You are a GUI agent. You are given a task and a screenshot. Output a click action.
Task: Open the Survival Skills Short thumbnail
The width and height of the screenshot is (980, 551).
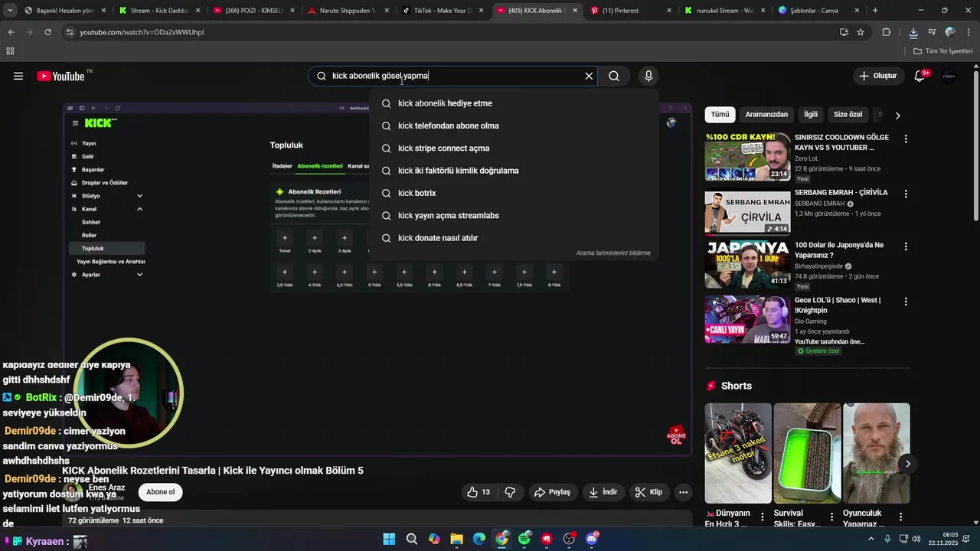pos(807,453)
